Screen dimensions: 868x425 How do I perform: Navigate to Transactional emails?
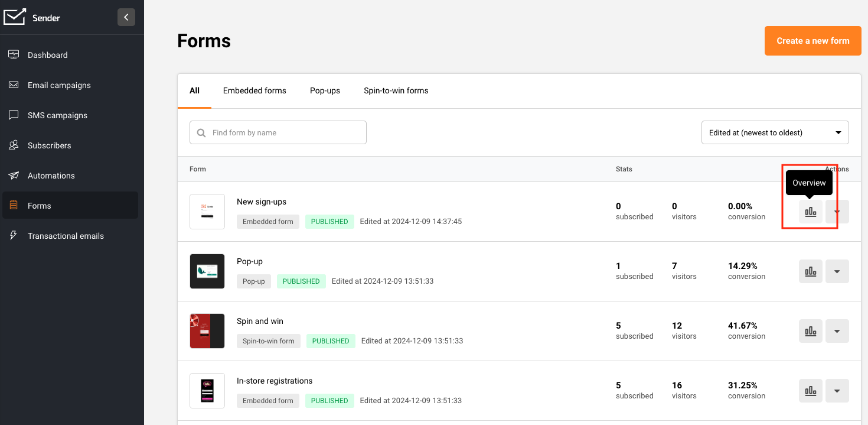pyautogui.click(x=66, y=236)
